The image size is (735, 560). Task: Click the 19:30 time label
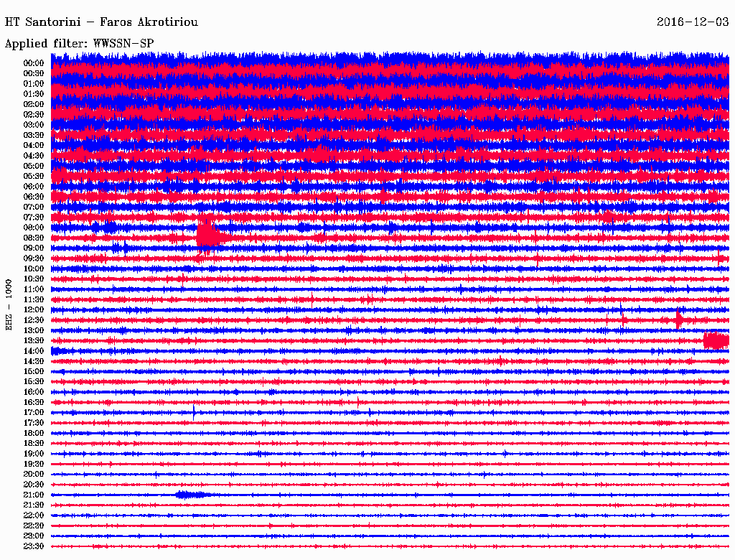coord(34,465)
